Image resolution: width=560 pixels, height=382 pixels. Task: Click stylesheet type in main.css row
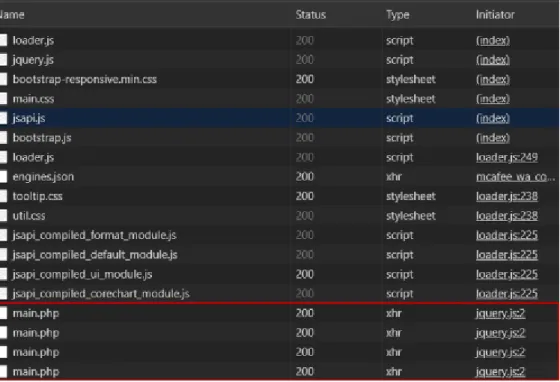point(411,99)
